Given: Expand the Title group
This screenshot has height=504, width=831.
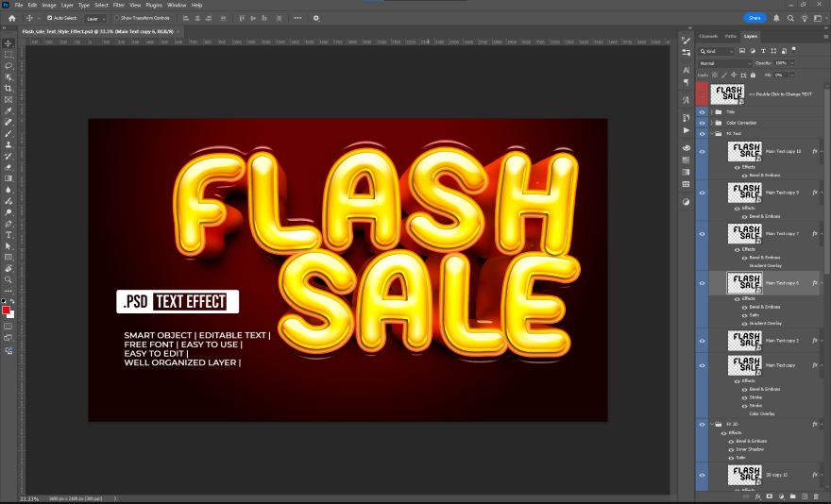Looking at the screenshot, I should click(712, 111).
